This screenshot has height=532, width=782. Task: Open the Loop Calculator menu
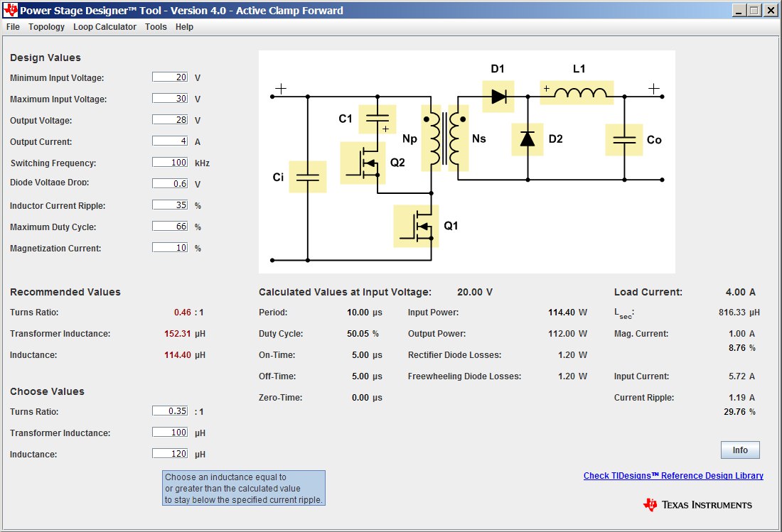pyautogui.click(x=105, y=27)
